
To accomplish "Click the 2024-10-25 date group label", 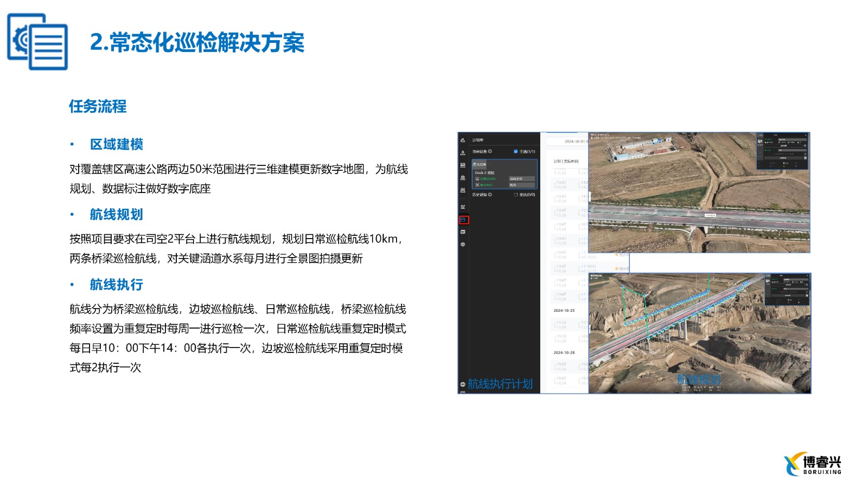I will [x=564, y=311].
